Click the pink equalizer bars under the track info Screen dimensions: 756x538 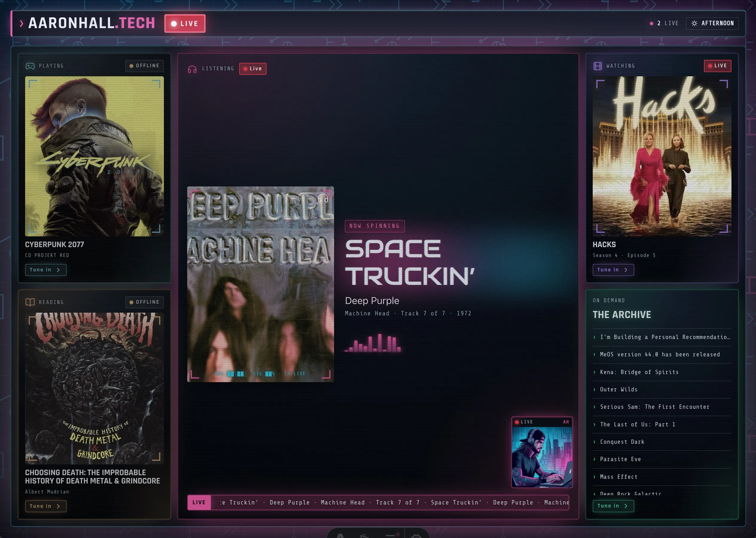point(373,343)
